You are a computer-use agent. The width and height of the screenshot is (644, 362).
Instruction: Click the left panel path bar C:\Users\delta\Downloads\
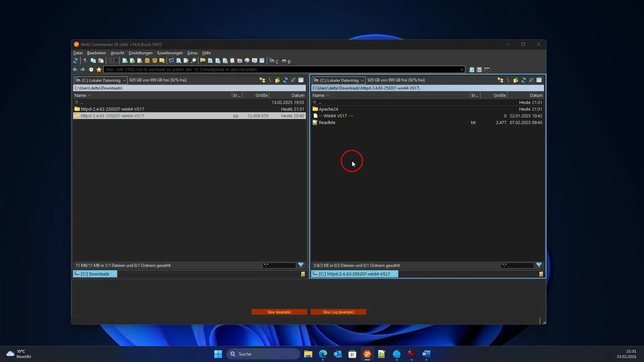pos(190,88)
